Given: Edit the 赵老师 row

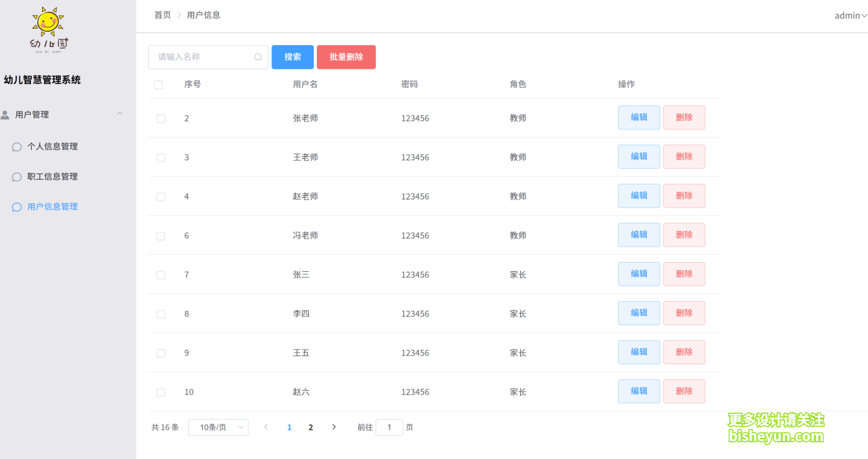Looking at the screenshot, I should click(639, 196).
